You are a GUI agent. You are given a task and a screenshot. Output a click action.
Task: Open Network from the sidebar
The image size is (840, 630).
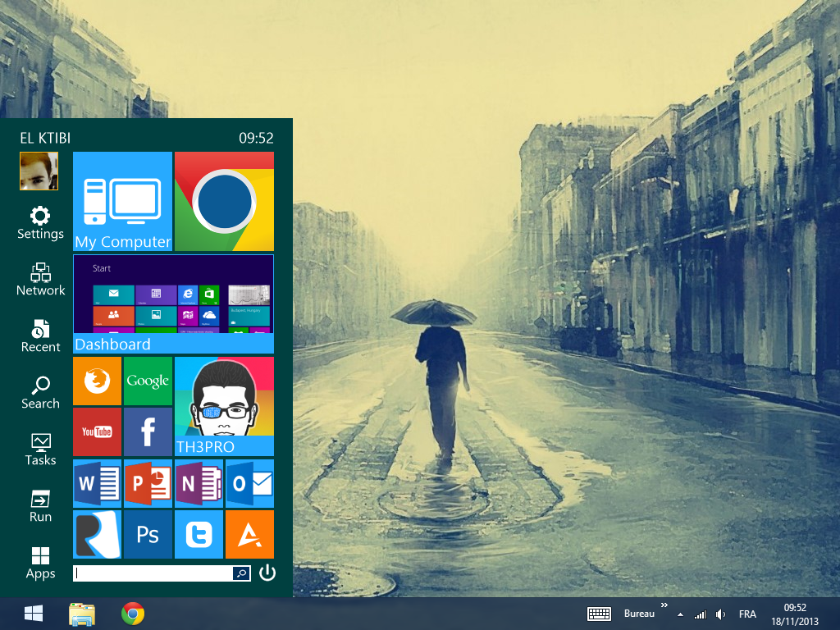coord(40,280)
